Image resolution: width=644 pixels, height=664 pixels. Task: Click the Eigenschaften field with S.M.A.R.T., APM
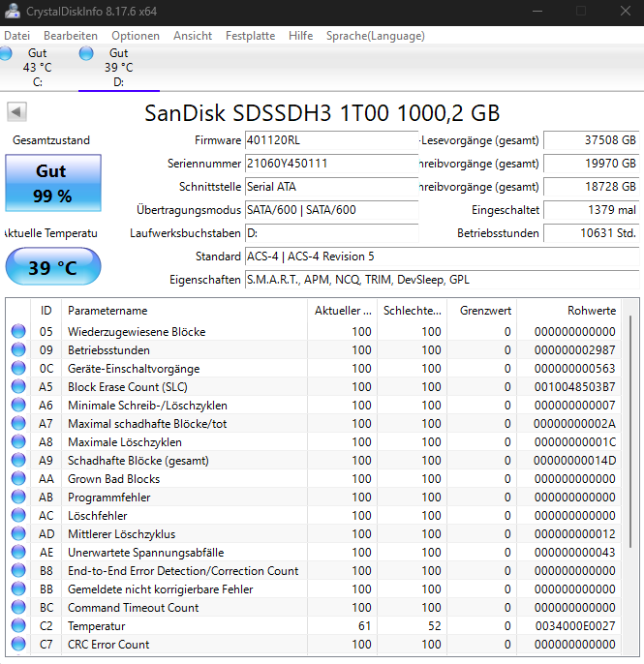coord(442,280)
